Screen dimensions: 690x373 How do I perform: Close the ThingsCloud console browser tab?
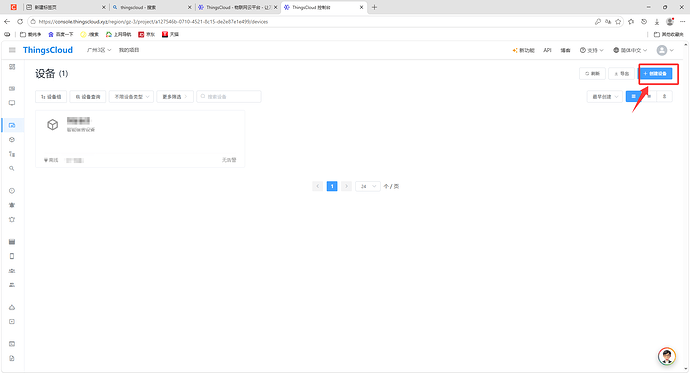click(362, 7)
